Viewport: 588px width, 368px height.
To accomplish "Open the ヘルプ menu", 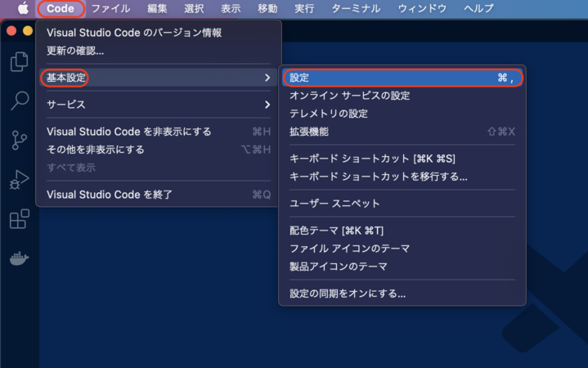I will tap(478, 8).
